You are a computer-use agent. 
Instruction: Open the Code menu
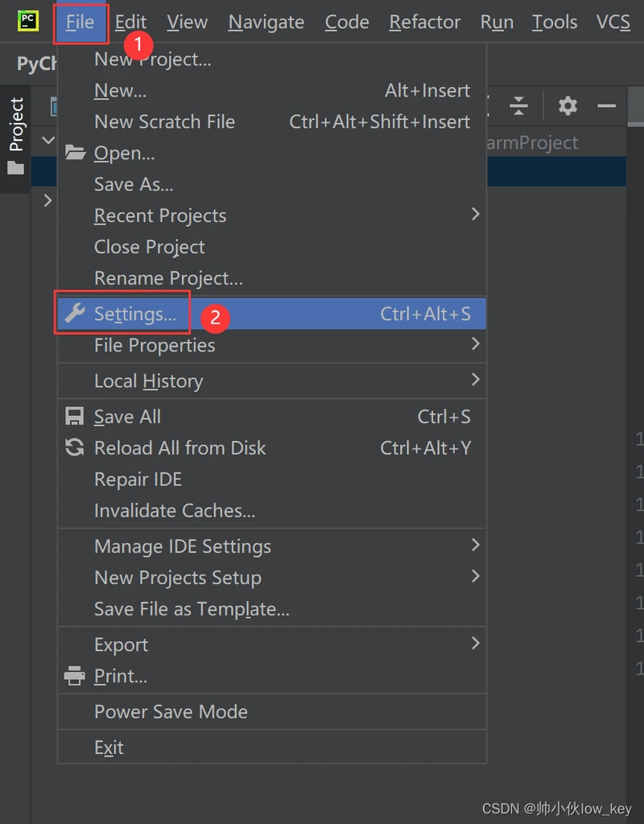tap(346, 22)
